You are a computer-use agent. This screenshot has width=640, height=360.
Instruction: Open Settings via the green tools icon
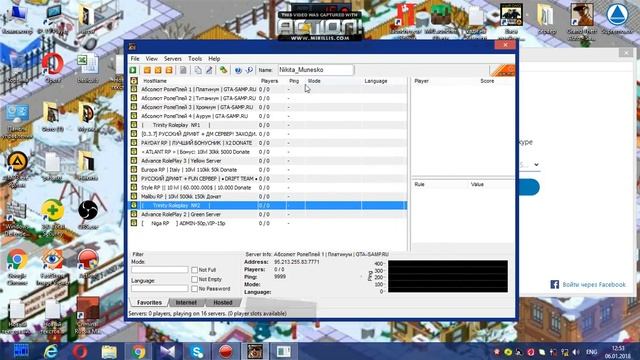click(x=223, y=70)
